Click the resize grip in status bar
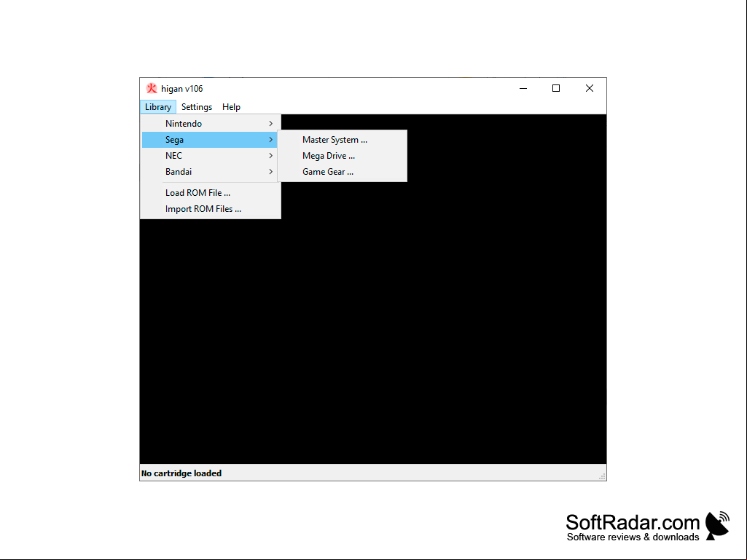This screenshot has width=747, height=560. [602, 476]
